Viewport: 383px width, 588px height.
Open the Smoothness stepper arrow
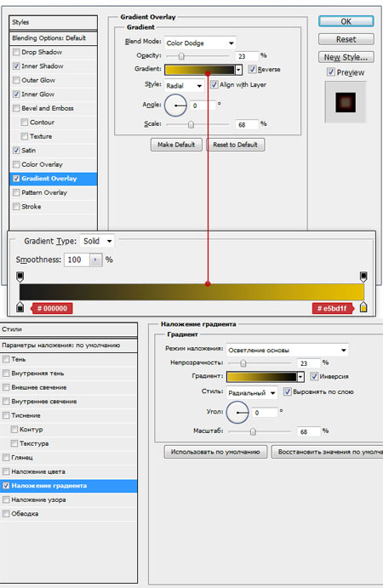coord(95,260)
